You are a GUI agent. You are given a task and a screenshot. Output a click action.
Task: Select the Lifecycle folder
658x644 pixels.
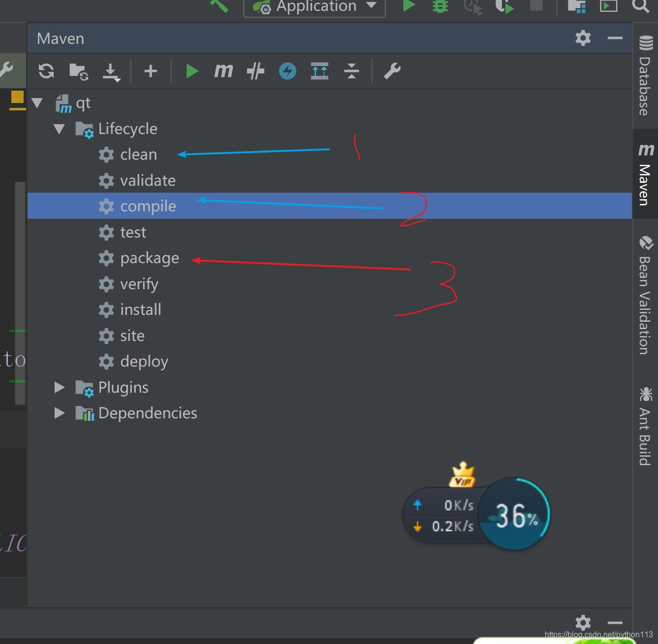click(x=116, y=129)
